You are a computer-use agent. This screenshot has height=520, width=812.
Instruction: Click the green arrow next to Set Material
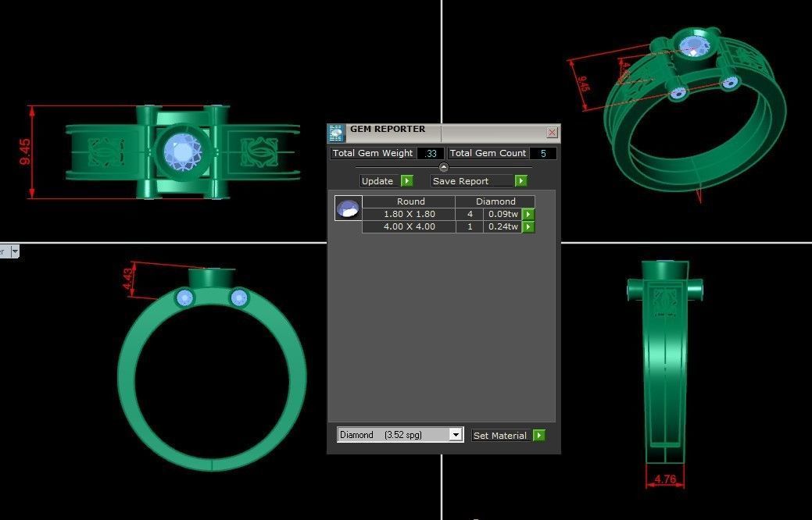(539, 435)
